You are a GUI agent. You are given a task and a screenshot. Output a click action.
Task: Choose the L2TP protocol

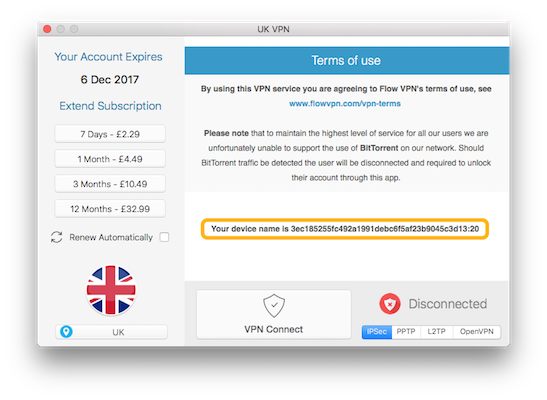coord(436,332)
